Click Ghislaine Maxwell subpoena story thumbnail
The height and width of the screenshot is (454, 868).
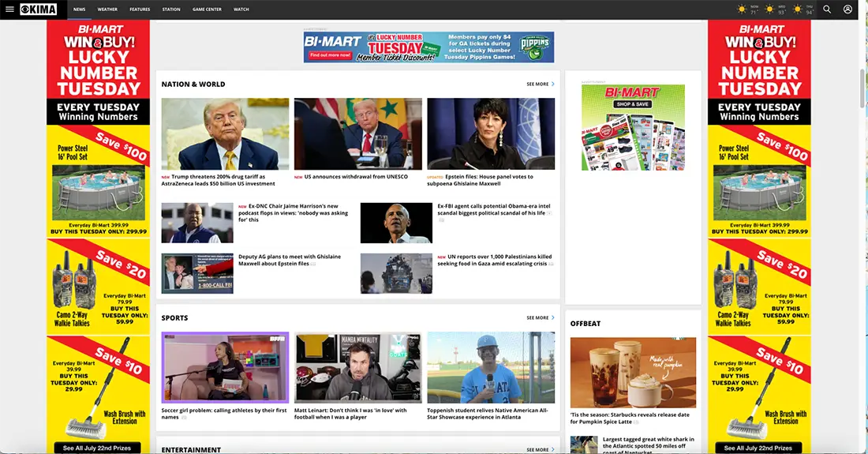point(491,134)
